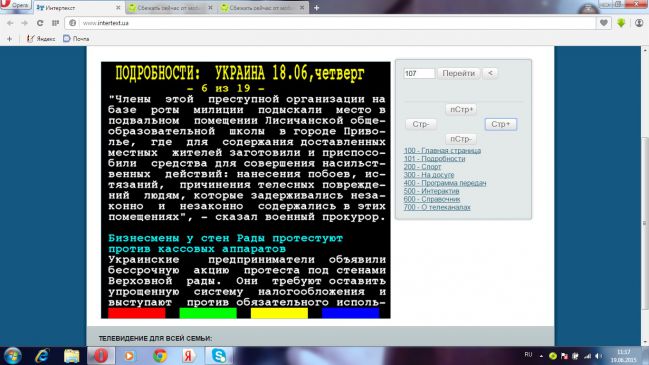Select the red teletext color button
Image resolution: width=649 pixels, height=365 pixels.
(137, 313)
